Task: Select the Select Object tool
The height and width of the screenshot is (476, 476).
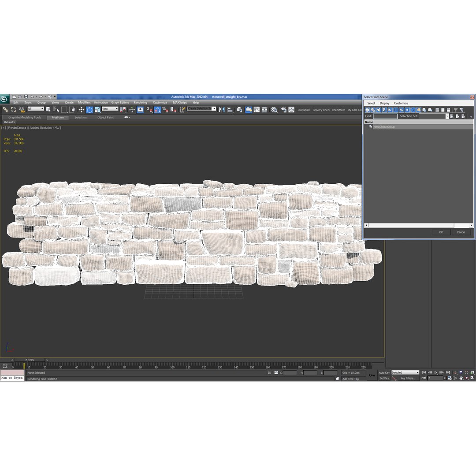Action: pos(48,110)
